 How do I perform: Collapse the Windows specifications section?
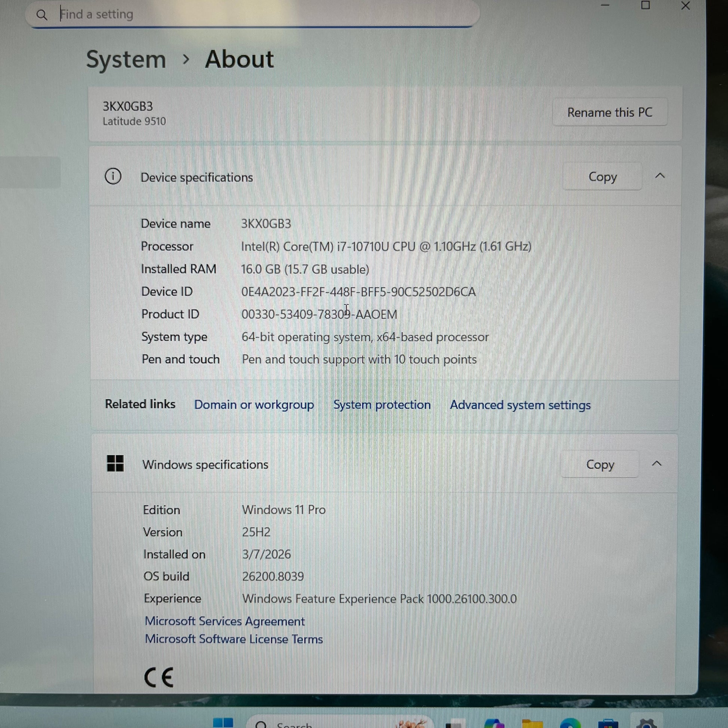[657, 464]
